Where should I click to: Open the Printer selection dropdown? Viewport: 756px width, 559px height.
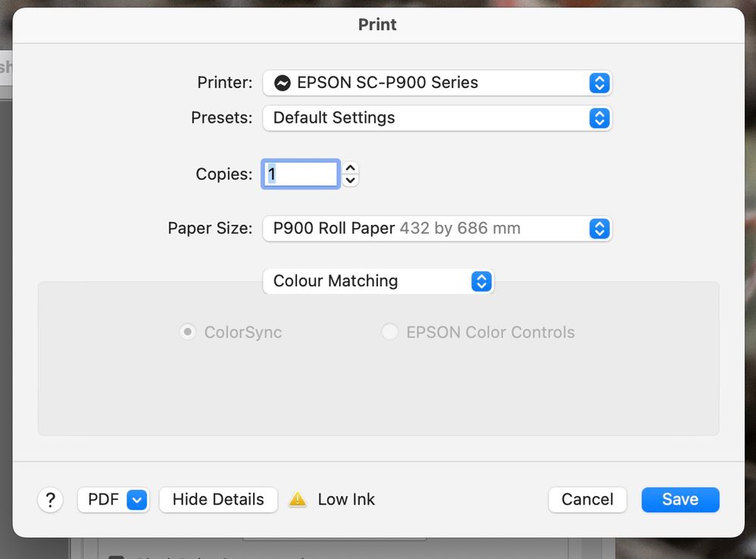pos(437,83)
